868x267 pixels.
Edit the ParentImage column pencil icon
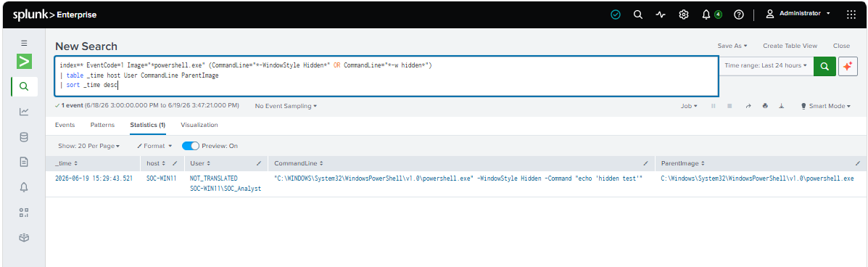click(x=857, y=164)
